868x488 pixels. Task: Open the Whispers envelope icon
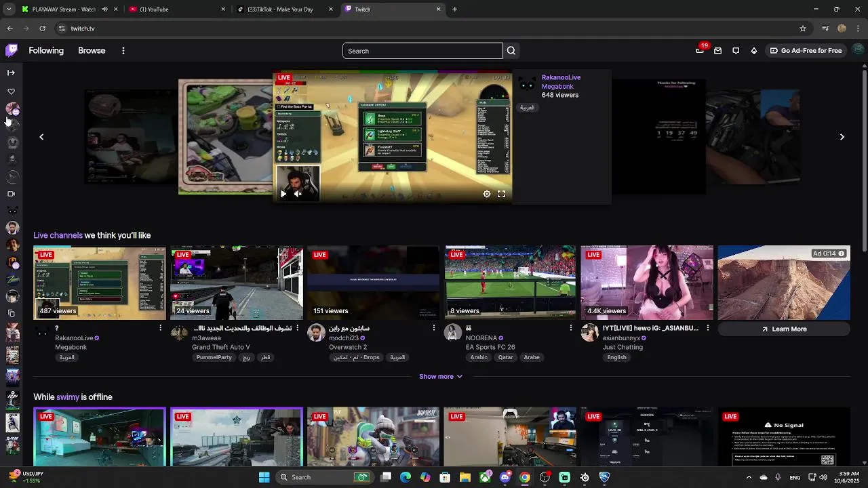point(717,51)
